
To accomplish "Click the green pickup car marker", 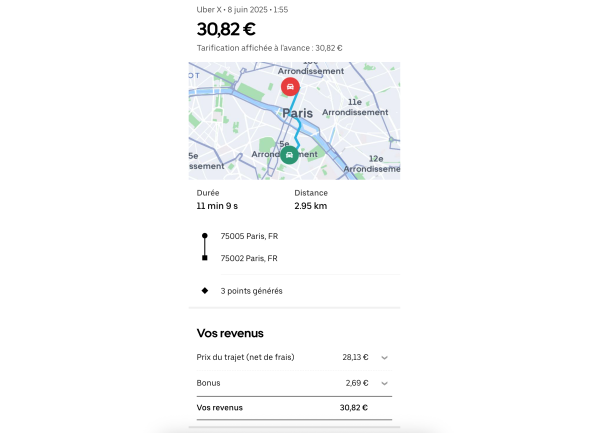I will 289,155.
